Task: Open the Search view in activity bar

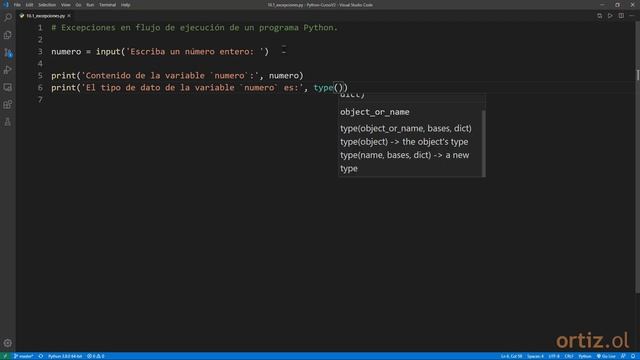Action: [x=8, y=17]
